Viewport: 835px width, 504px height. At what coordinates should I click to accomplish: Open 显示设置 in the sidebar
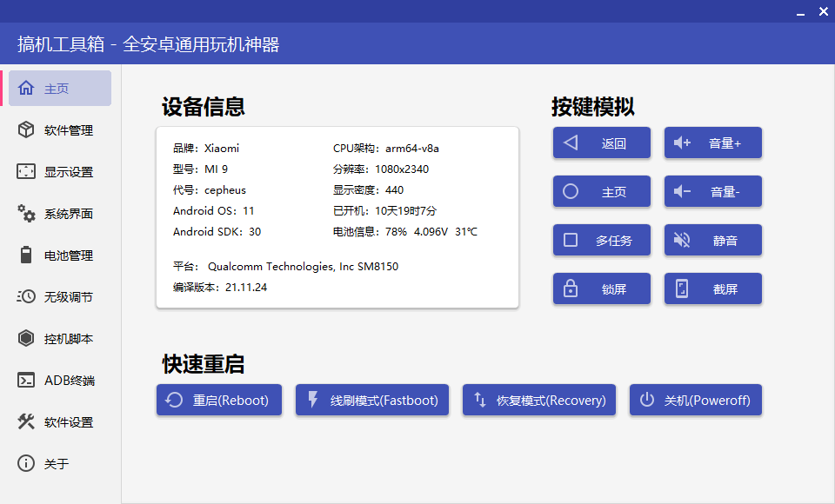[x=57, y=171]
